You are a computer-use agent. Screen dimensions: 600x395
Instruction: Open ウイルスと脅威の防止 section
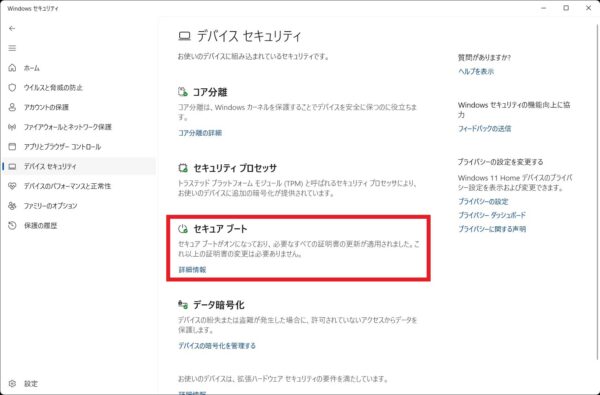[53, 88]
